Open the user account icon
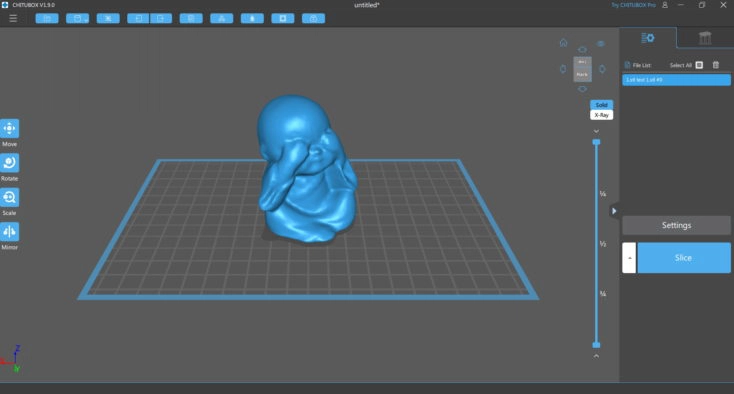The image size is (734, 394). 665,5
